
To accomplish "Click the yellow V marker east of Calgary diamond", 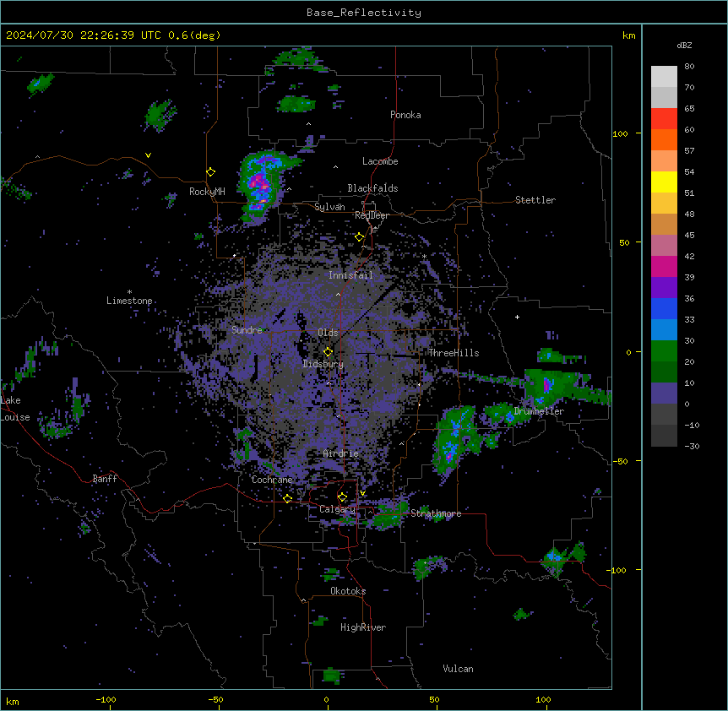I will 362,493.
